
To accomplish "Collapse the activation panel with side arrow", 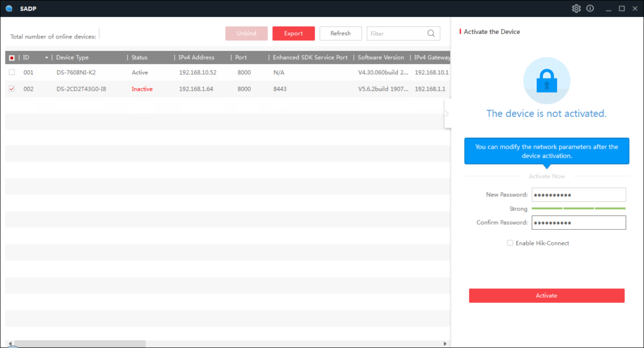I will pos(447,113).
